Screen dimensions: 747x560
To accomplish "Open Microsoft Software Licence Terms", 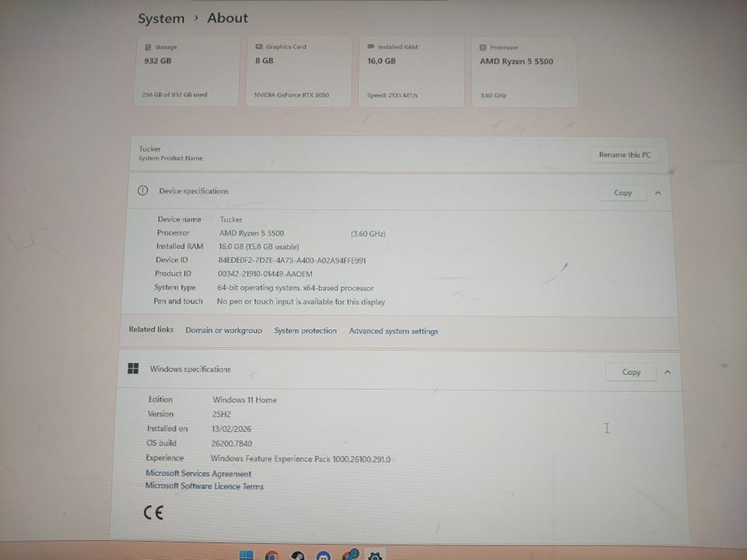I will tap(205, 485).
